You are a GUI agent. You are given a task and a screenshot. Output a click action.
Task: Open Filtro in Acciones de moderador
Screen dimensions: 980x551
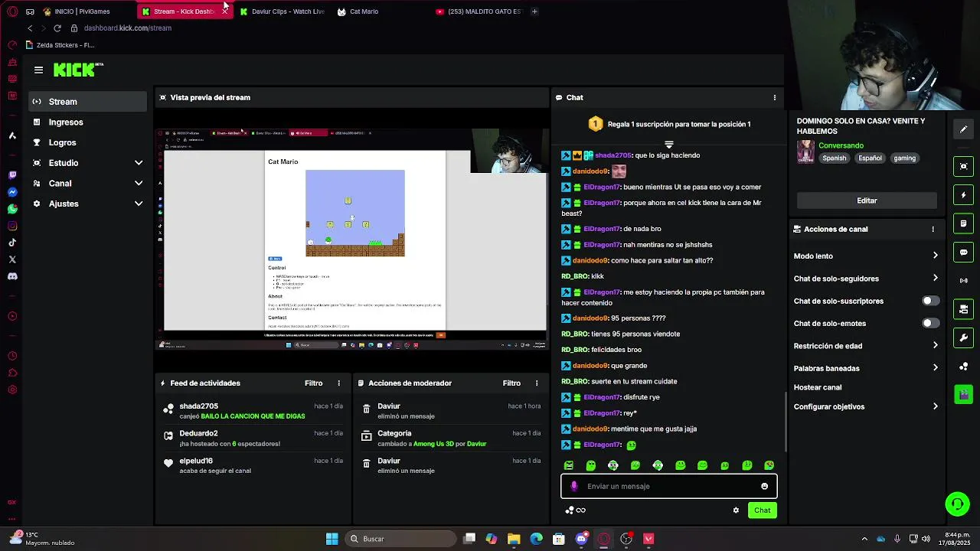tap(511, 383)
